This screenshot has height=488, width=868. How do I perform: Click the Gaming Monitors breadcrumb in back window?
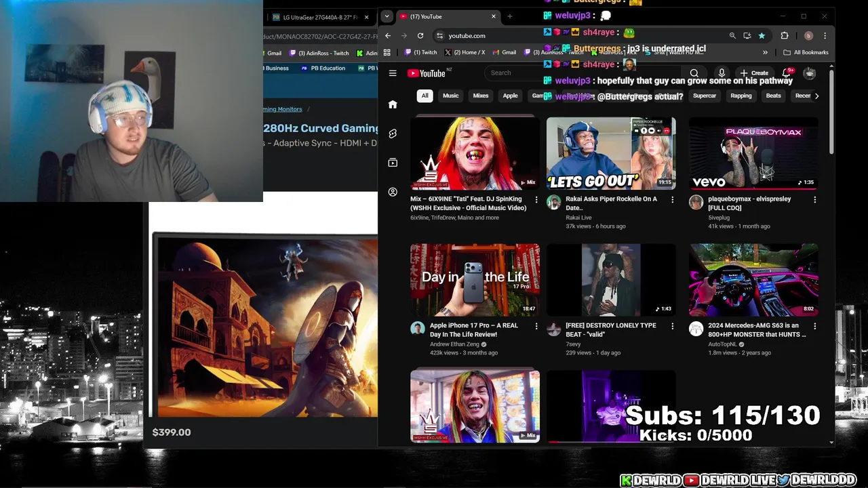tap(283, 109)
